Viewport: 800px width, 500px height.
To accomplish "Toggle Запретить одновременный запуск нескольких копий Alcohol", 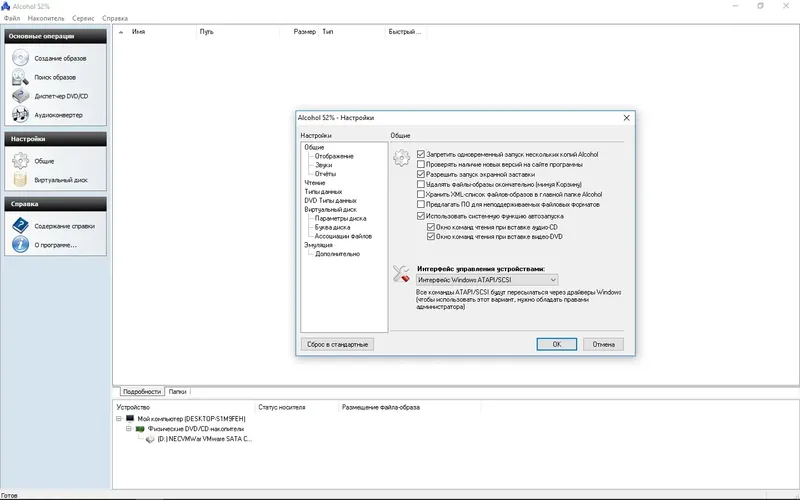I will coord(421,154).
